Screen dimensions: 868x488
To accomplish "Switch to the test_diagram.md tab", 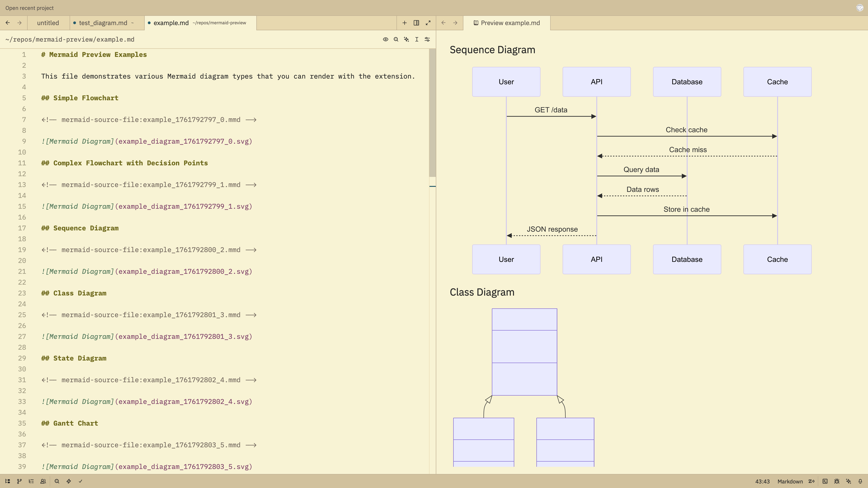I will (x=103, y=23).
